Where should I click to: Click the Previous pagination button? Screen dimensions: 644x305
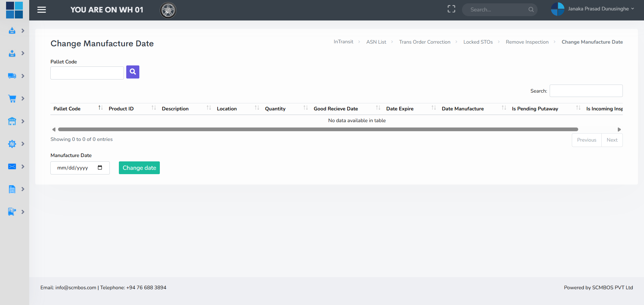tap(587, 140)
